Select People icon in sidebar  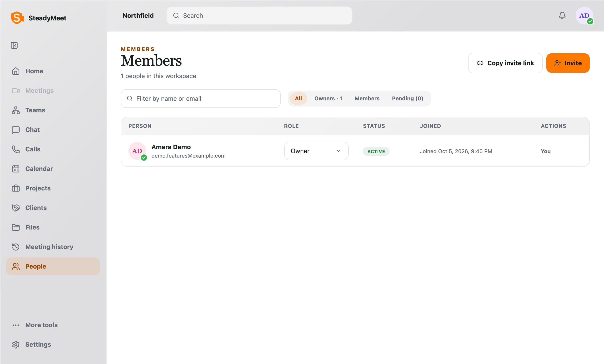coord(16,267)
